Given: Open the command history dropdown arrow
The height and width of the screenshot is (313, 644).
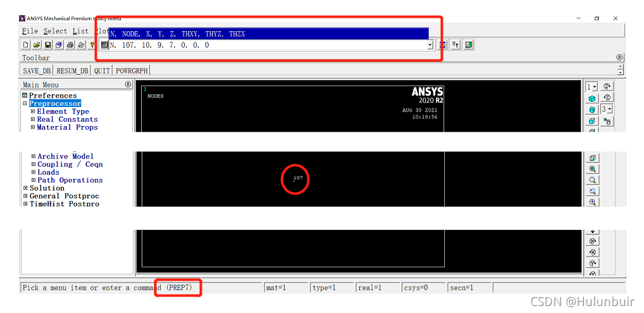Looking at the screenshot, I should click(x=430, y=45).
